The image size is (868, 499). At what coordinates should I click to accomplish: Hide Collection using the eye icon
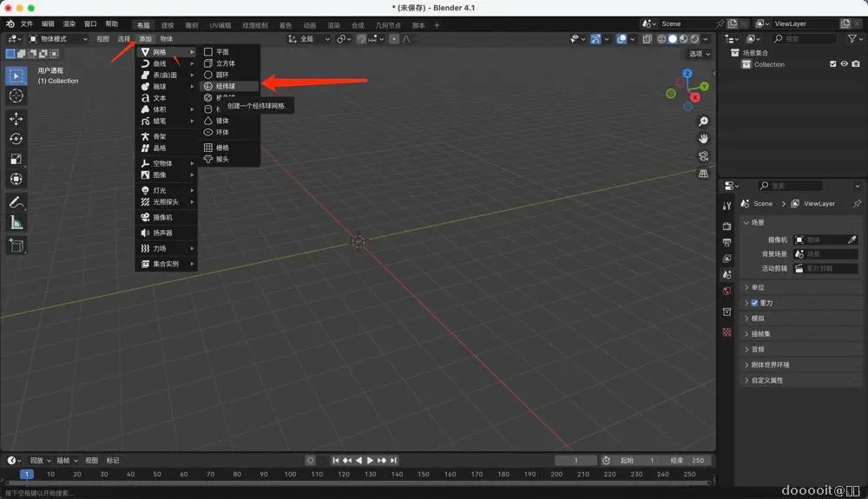pos(844,64)
